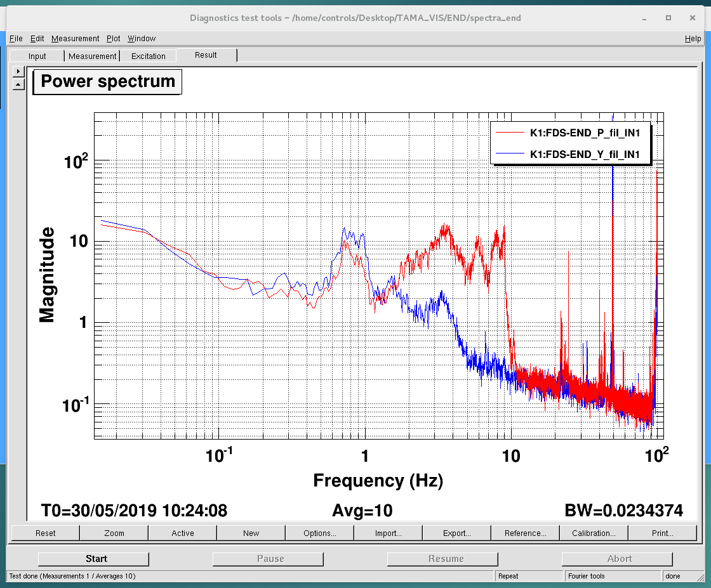The image size is (711, 588).
Task: Click the right-arrow panel expander button
Action: (18, 71)
